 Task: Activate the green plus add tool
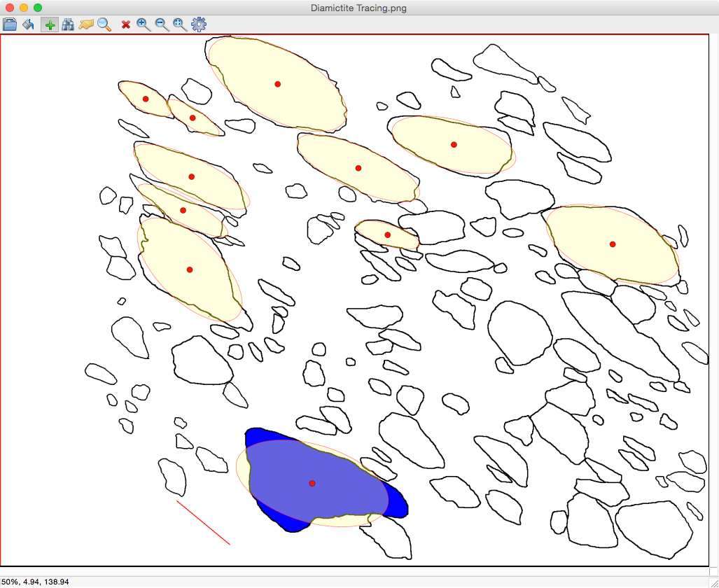click(x=50, y=24)
